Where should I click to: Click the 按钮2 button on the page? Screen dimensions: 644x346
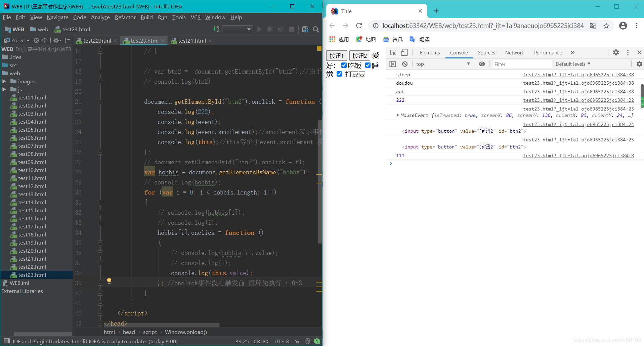359,55
